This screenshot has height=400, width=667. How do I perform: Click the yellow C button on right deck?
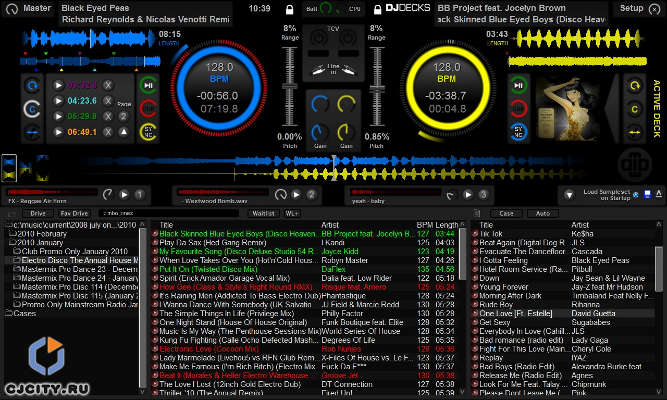(x=634, y=109)
